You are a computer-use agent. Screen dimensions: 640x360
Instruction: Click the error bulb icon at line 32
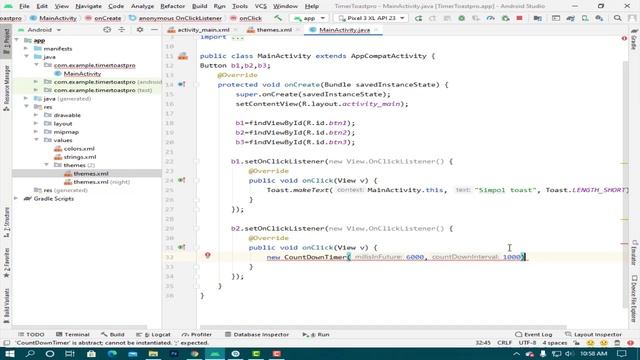208,256
